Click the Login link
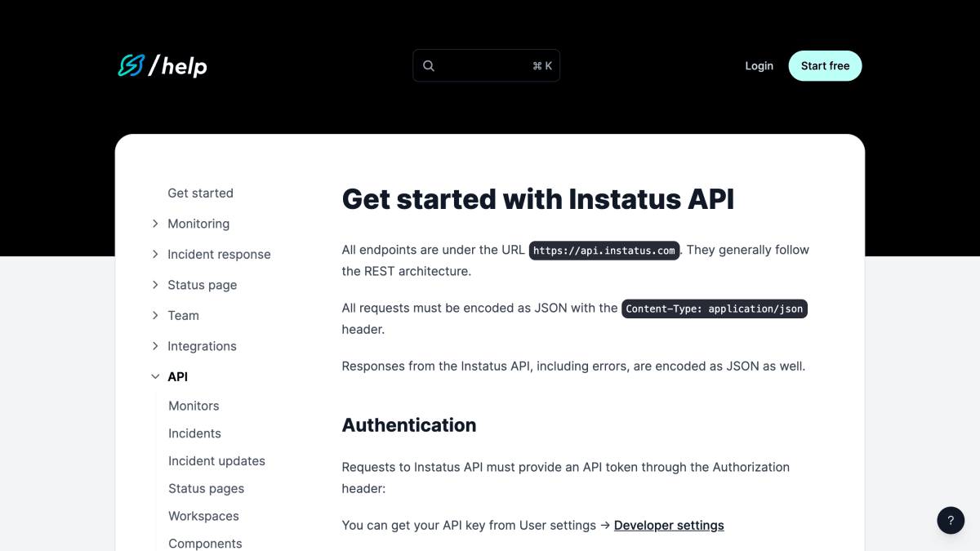Screen dimensions: 980x551 (x=759, y=66)
